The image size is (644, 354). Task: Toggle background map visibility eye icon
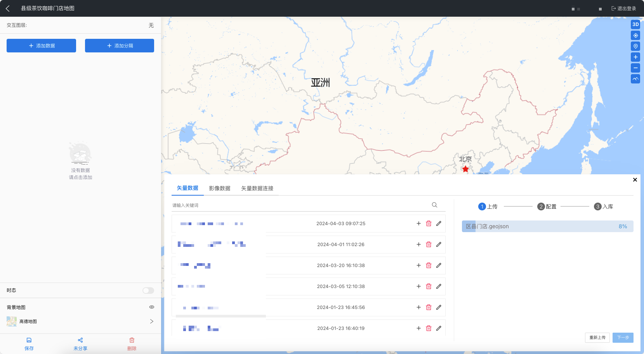point(152,307)
